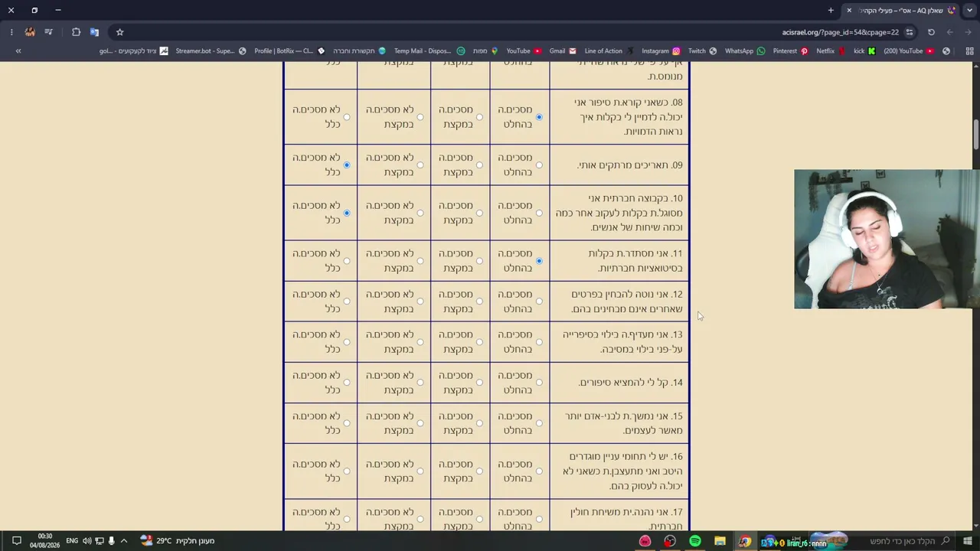Open the Pinterest bookmark
This screenshot has height=551, width=980.
pyautogui.click(x=790, y=51)
